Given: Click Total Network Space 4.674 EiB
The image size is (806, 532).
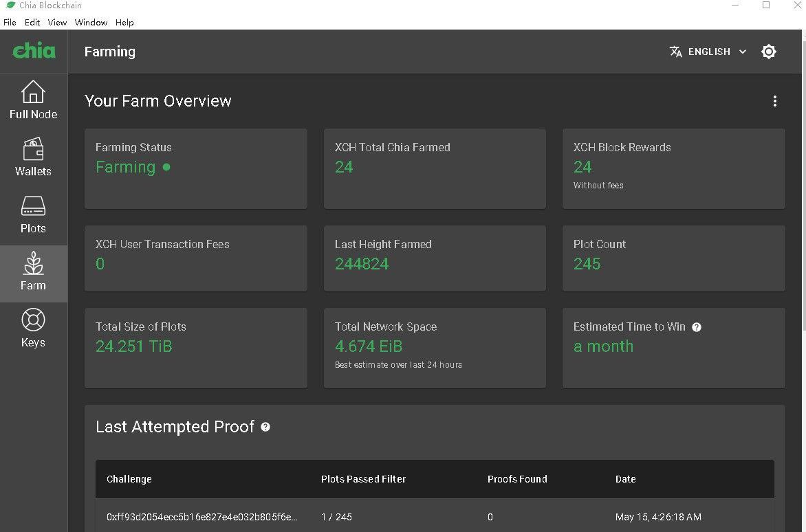Looking at the screenshot, I should (x=369, y=346).
